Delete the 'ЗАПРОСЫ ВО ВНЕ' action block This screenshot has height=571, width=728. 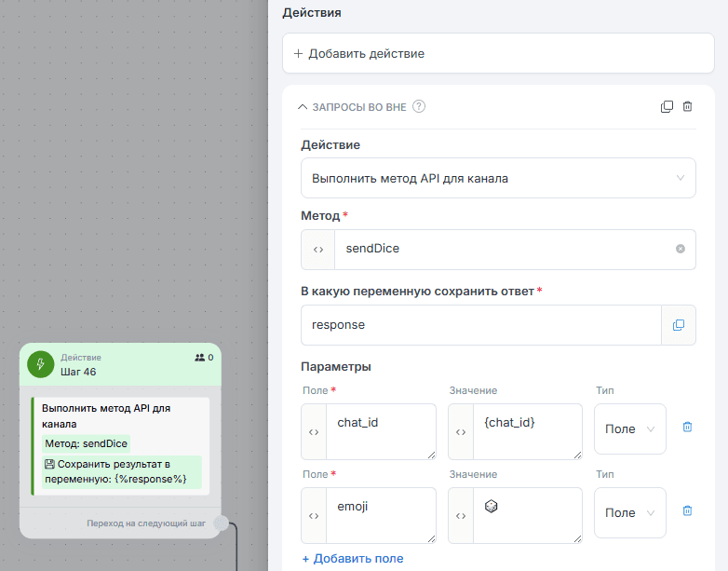[688, 106]
